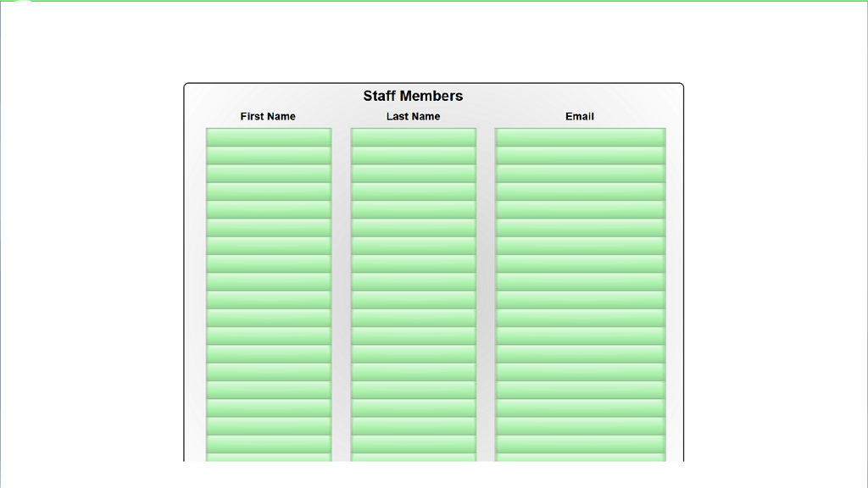Focus the fifth row First Name field

click(268, 210)
